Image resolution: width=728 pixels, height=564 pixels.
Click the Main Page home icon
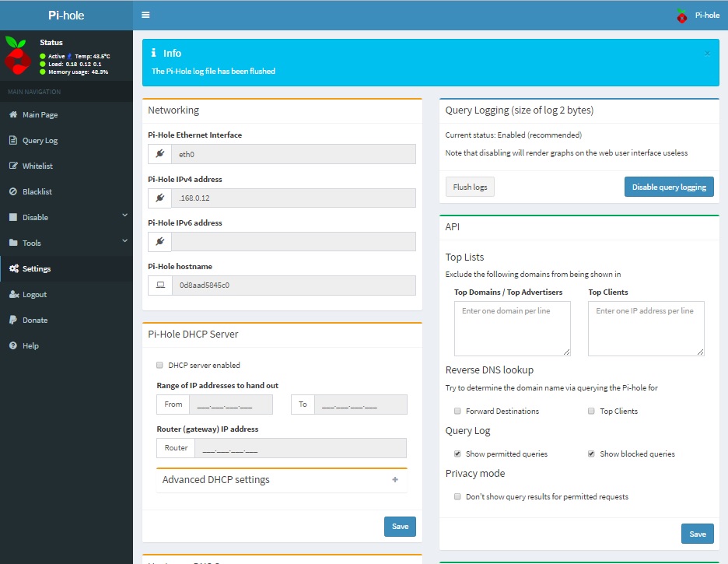(13, 114)
